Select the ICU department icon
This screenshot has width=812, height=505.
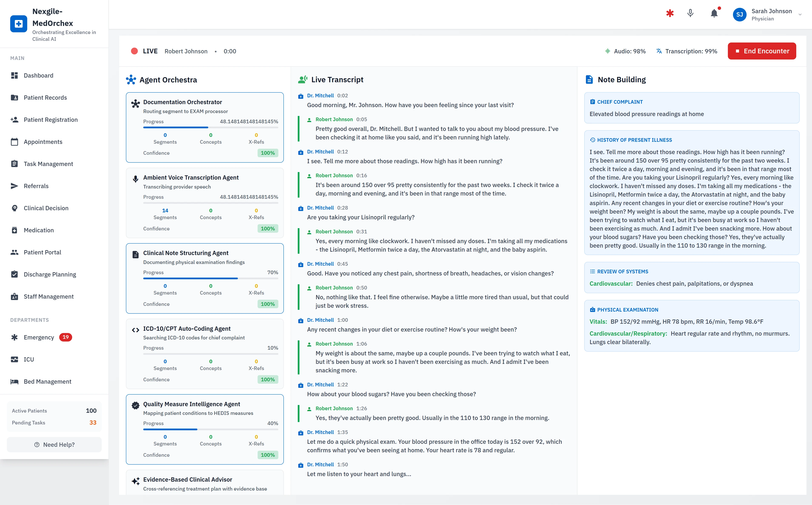point(15,359)
